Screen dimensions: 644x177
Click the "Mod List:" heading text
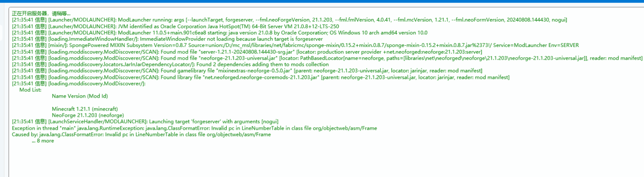click(x=30, y=90)
